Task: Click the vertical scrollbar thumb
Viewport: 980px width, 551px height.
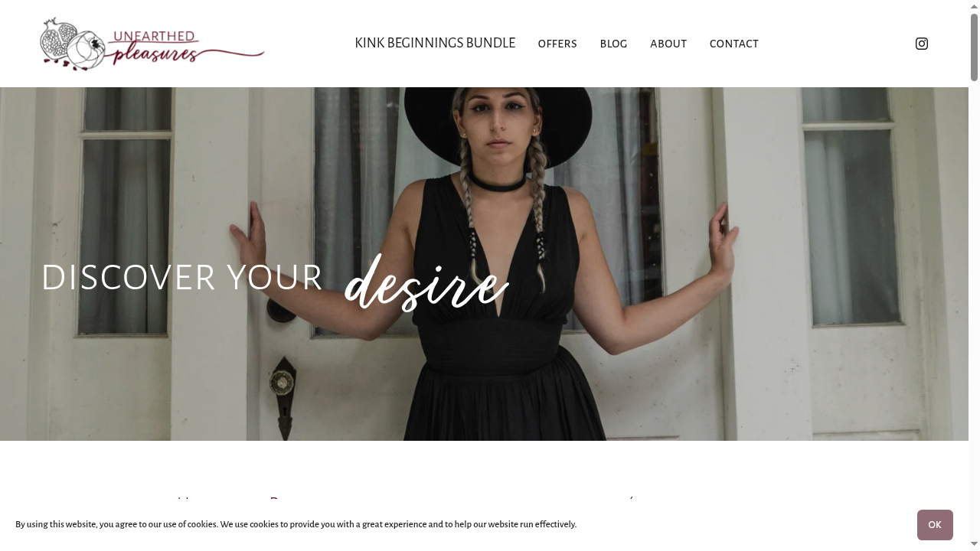Action: (974, 47)
